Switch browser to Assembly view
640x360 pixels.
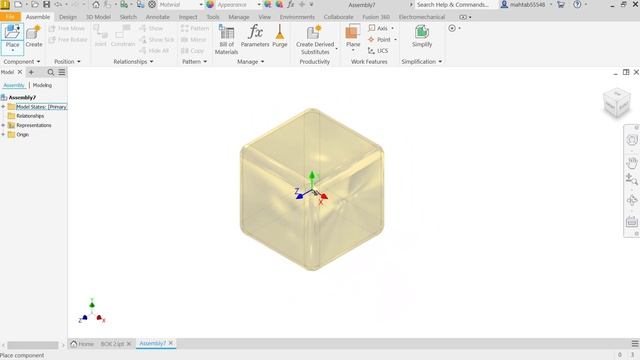tap(14, 85)
